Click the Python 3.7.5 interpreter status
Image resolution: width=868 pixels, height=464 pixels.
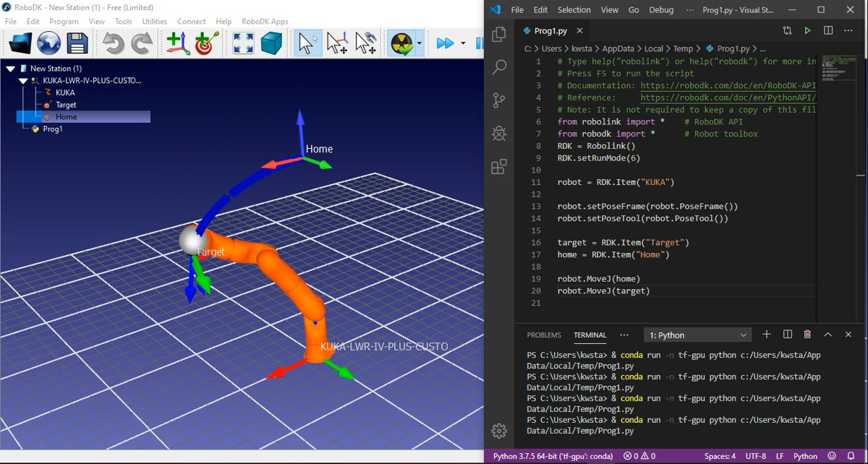click(x=553, y=456)
